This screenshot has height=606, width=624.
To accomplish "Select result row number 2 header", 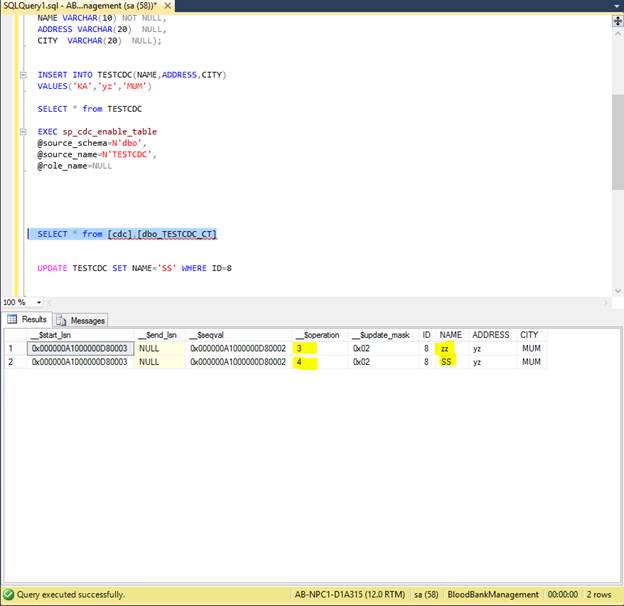I will 12,362.
